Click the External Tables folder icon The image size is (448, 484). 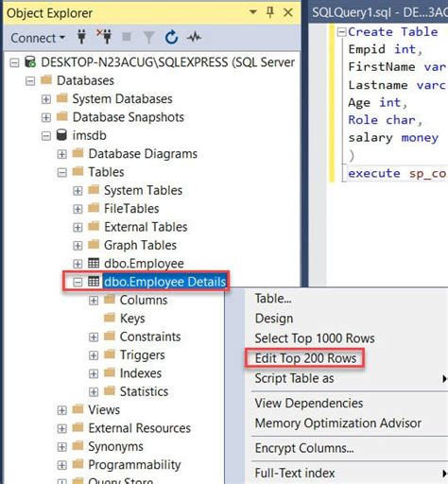pos(94,226)
